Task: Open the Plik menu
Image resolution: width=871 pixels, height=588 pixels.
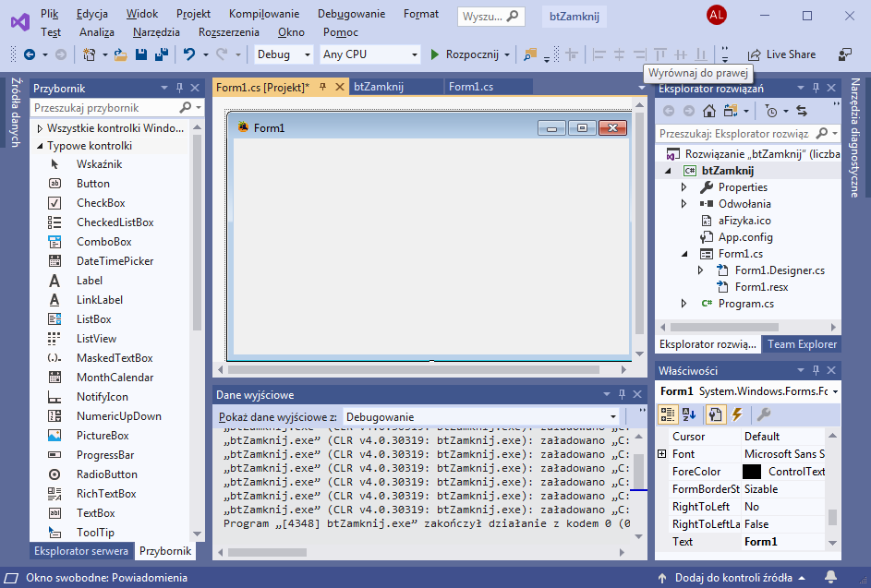Action: (x=50, y=14)
